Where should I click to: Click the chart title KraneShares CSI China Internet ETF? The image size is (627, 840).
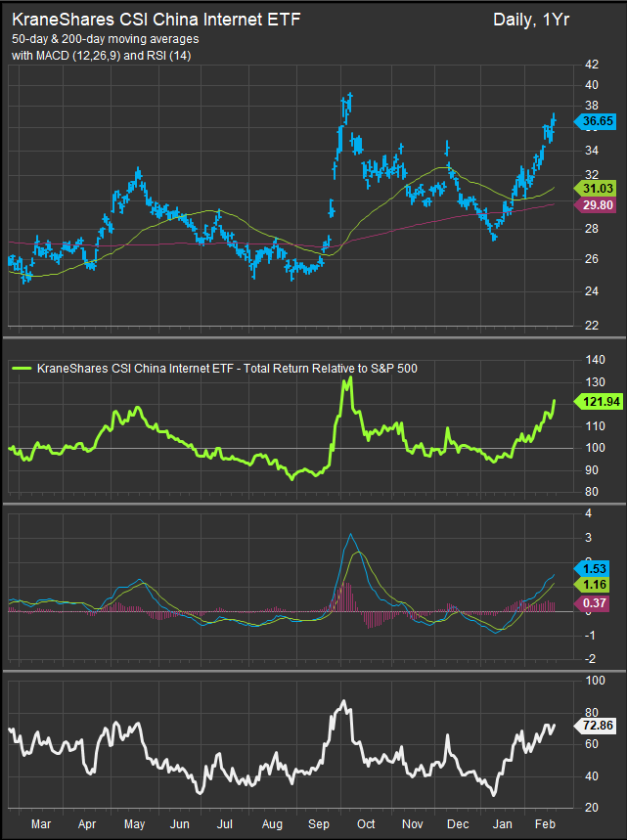(x=156, y=20)
